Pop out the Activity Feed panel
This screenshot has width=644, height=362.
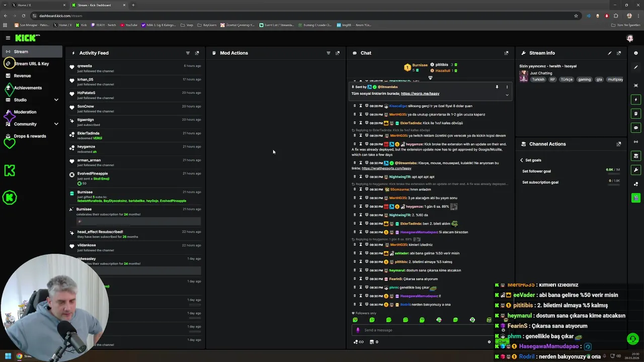pos(197,53)
